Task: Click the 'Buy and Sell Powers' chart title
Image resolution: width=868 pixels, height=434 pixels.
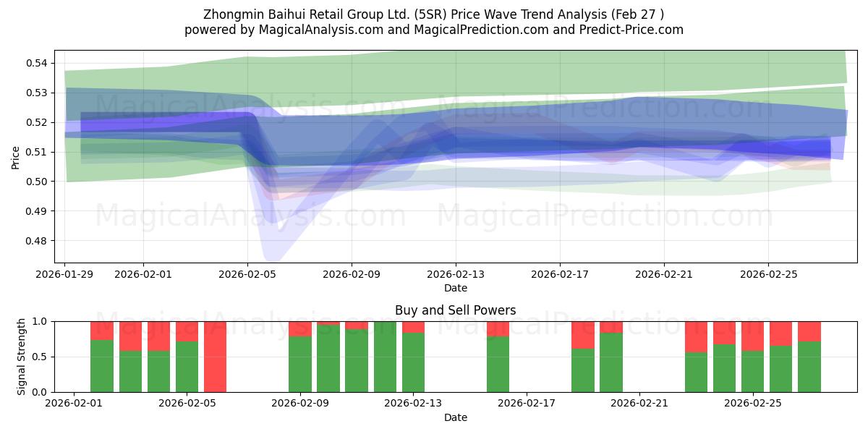Action: tap(456, 310)
